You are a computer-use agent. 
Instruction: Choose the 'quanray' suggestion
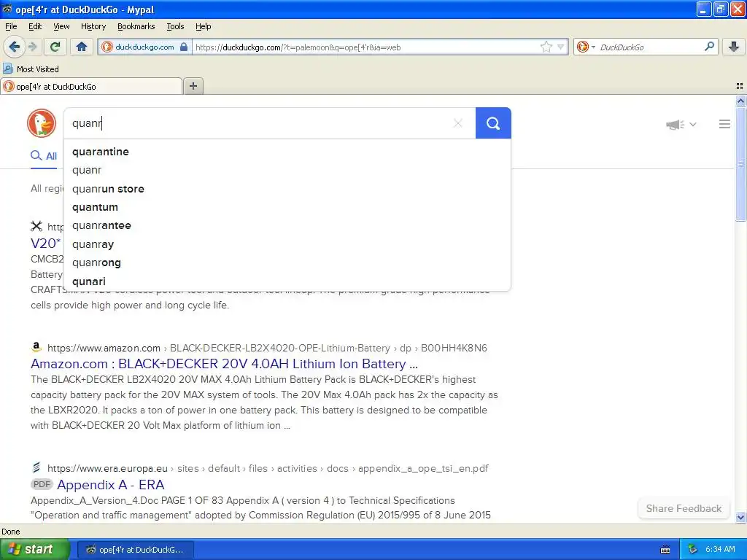point(287,244)
